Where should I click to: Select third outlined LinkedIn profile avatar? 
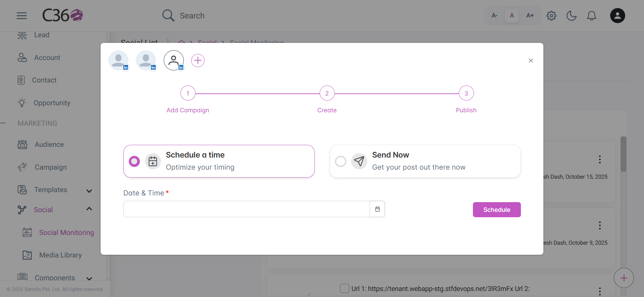(174, 60)
